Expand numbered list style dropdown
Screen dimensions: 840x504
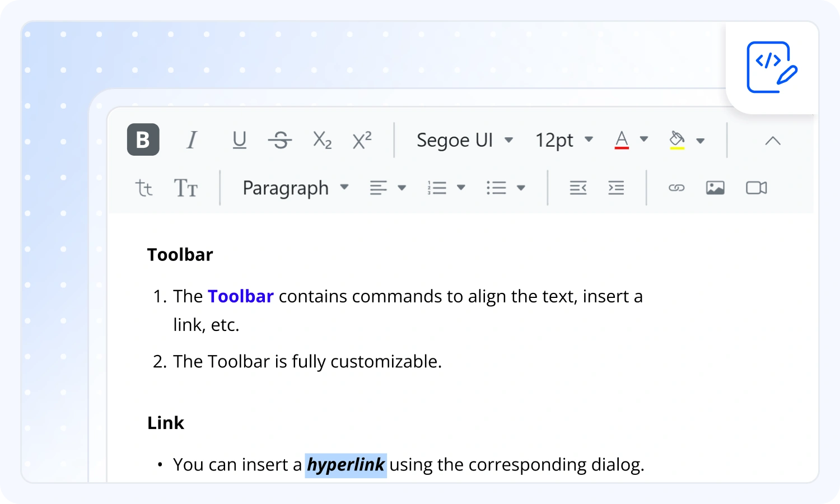click(x=461, y=188)
